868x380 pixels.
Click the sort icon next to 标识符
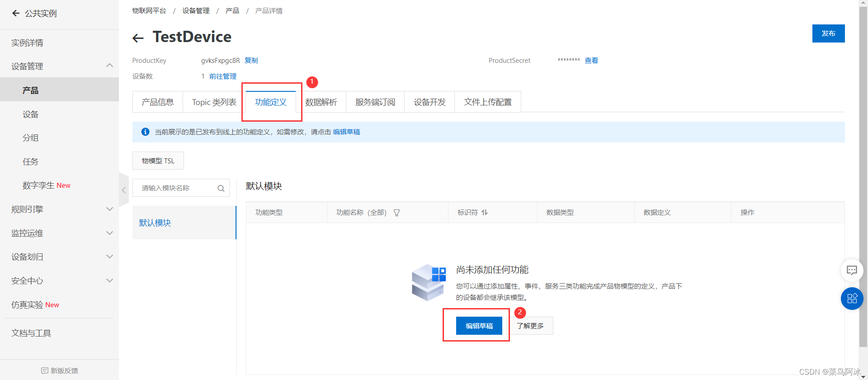[x=485, y=212]
